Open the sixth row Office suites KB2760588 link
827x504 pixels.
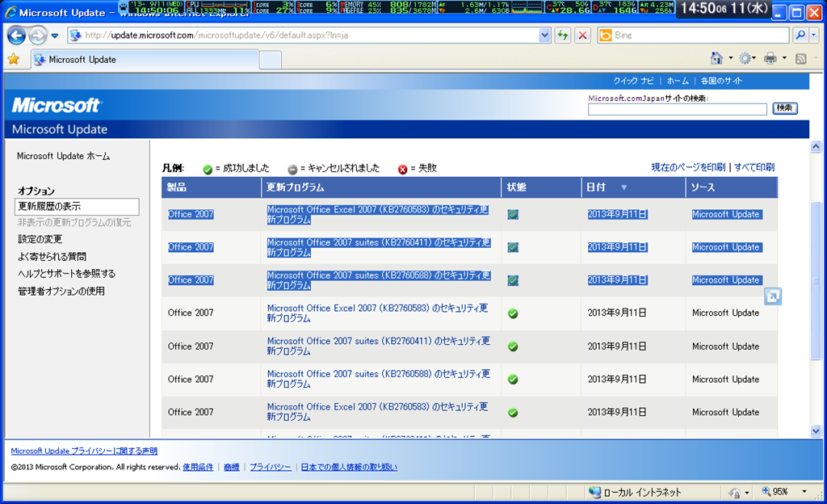pos(379,379)
